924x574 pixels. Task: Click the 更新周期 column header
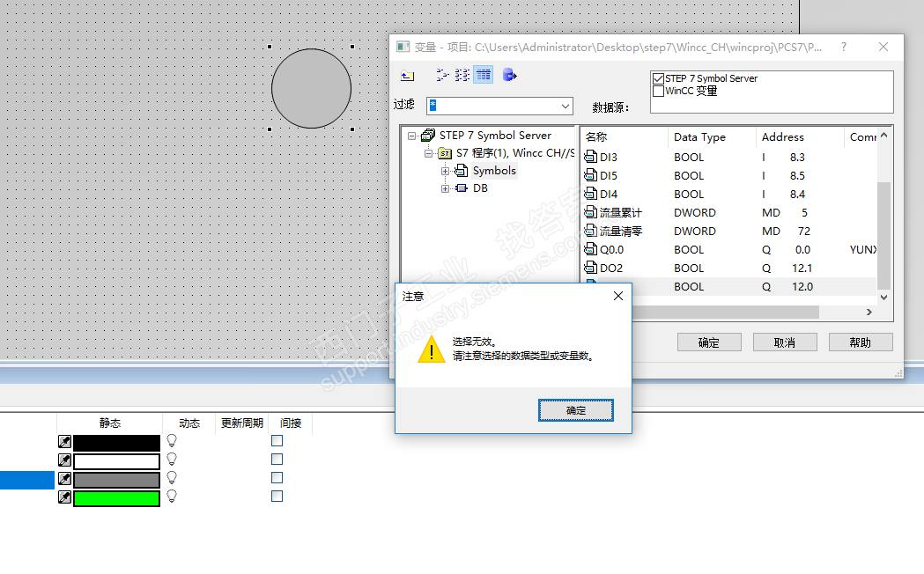tap(241, 423)
